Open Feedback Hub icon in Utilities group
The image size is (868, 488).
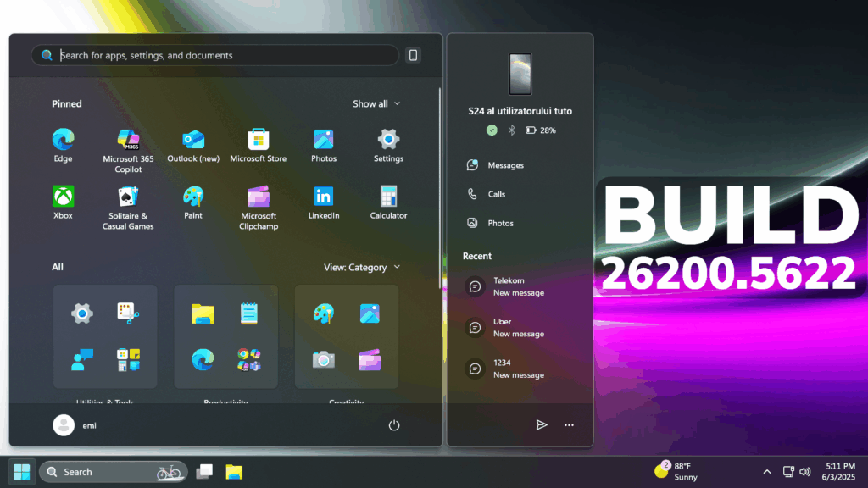click(x=82, y=360)
